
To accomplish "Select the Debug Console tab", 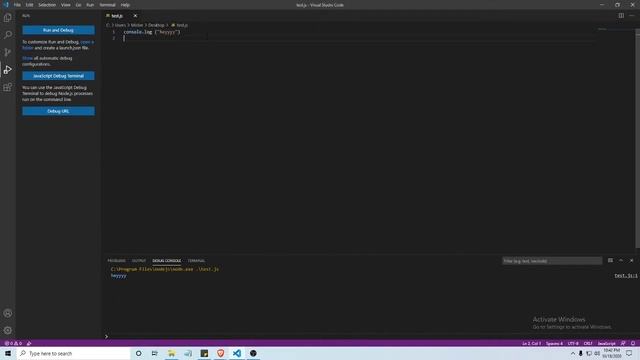I will pyautogui.click(x=167, y=260).
